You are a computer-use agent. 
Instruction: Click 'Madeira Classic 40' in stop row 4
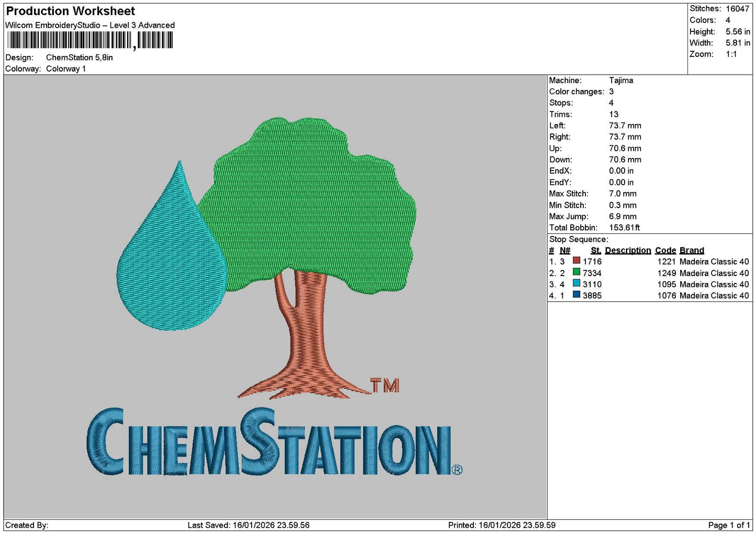coord(714,296)
